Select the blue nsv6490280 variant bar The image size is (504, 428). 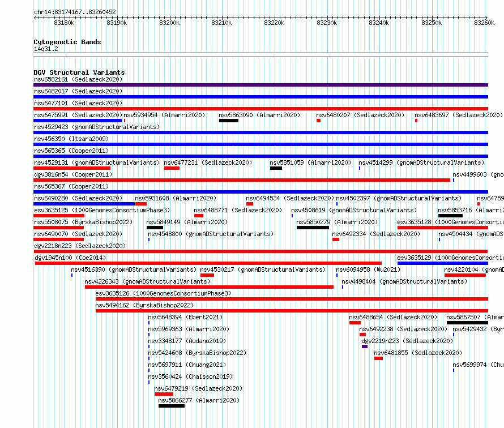click(x=84, y=204)
